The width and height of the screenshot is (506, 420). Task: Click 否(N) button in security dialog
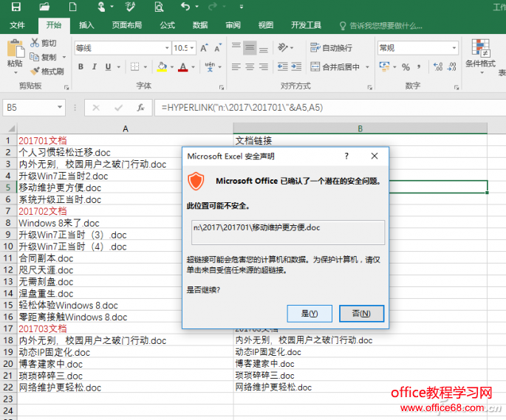click(x=361, y=313)
